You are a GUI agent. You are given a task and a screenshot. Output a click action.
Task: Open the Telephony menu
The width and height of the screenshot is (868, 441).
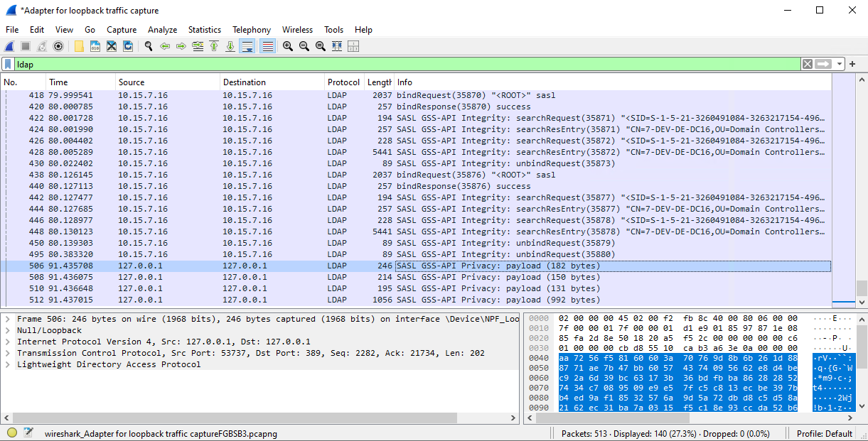252,30
